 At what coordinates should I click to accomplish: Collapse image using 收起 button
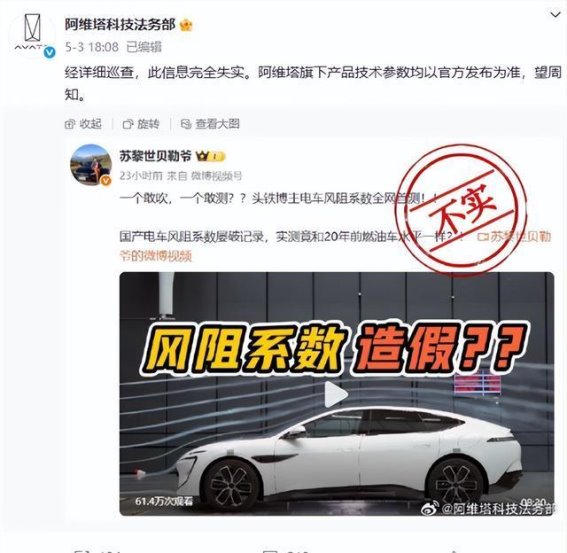click(83, 124)
